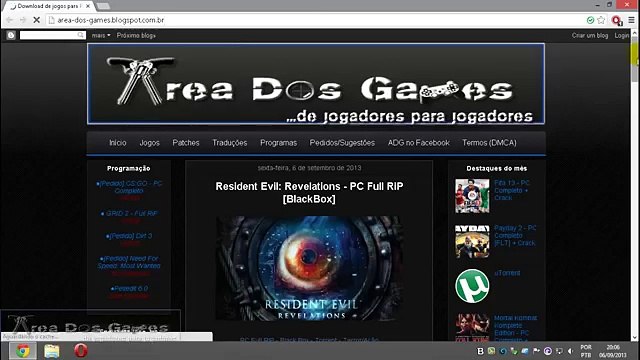Open the Termos (DMCA) menu item
The height and width of the screenshot is (360, 640).
click(489, 143)
